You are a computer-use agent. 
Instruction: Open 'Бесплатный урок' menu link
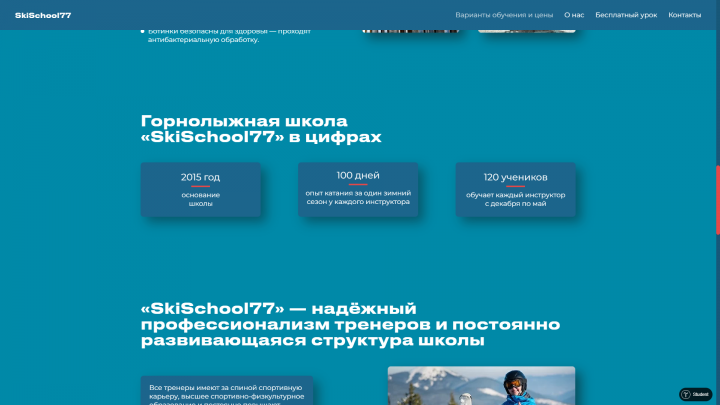(x=626, y=15)
